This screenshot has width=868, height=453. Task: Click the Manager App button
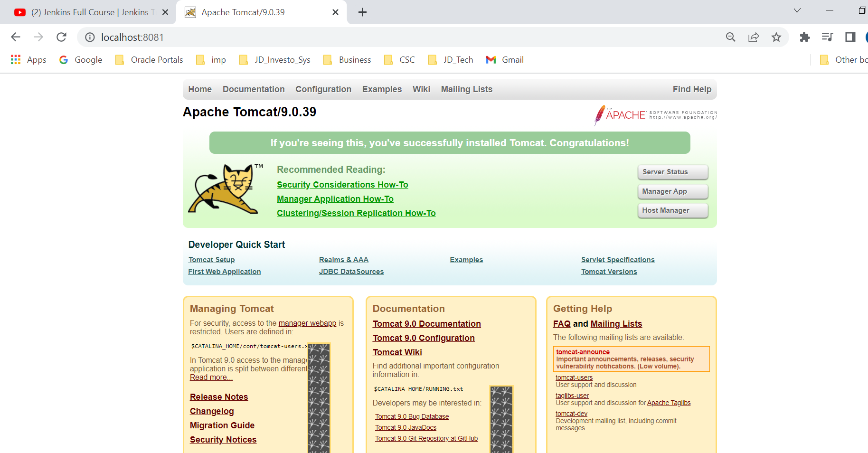(673, 191)
